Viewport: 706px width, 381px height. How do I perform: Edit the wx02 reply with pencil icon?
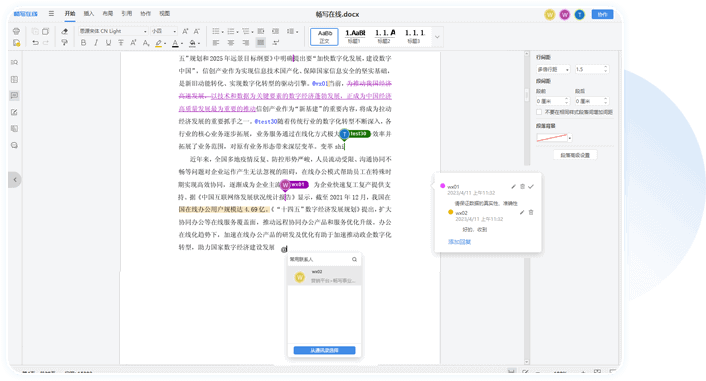[522, 212]
